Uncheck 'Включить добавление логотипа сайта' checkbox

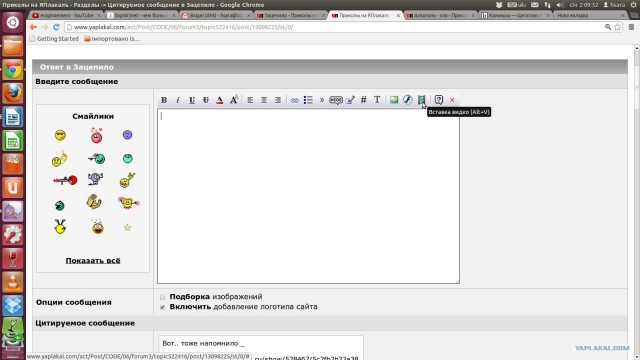click(x=162, y=307)
